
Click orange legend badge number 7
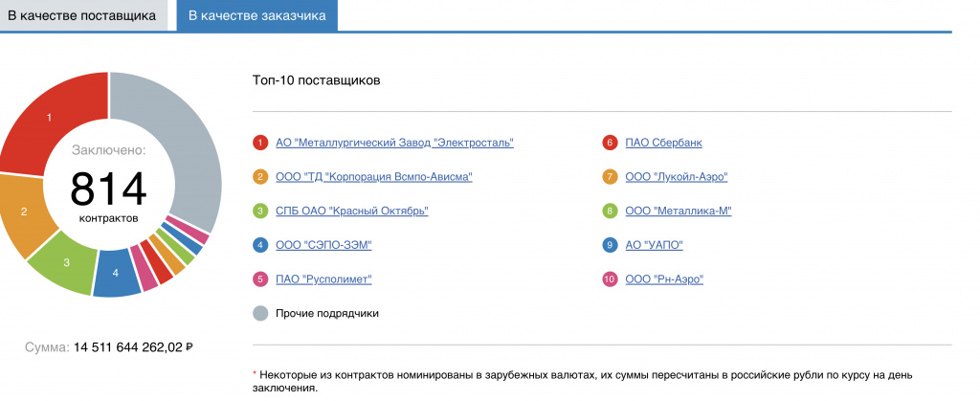[610, 177]
